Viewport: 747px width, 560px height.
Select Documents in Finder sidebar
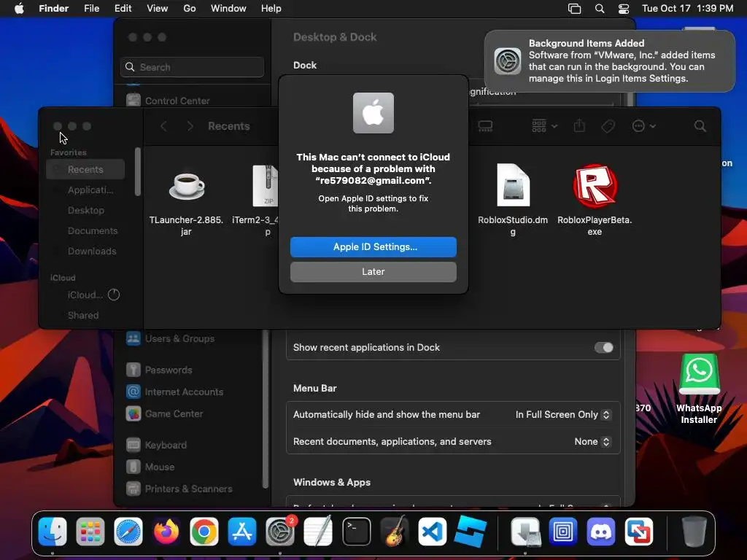pyautogui.click(x=85, y=231)
